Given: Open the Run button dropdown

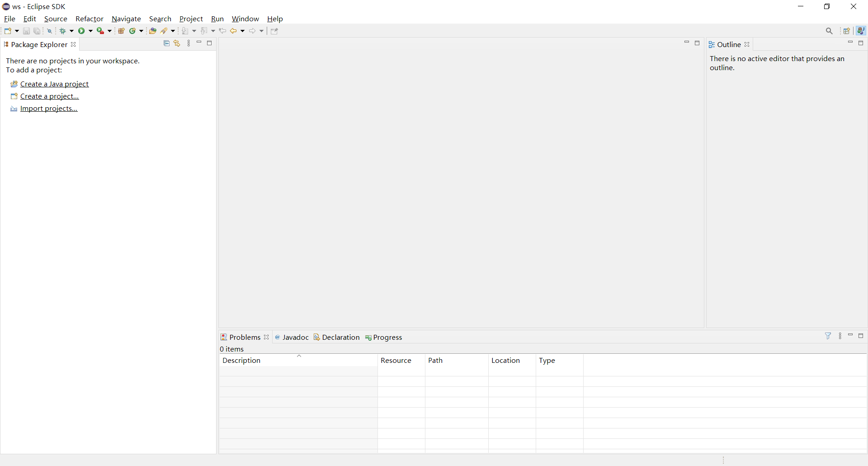Looking at the screenshot, I should click(x=90, y=31).
